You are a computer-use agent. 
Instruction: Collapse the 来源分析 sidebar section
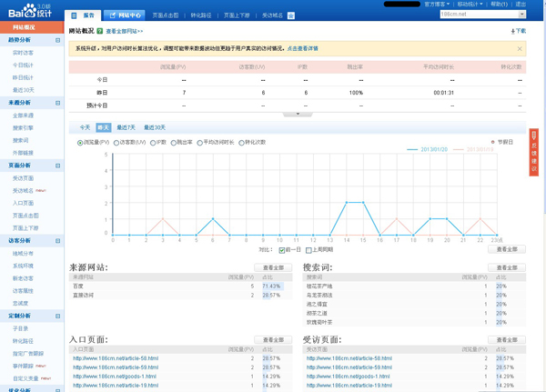click(x=59, y=105)
